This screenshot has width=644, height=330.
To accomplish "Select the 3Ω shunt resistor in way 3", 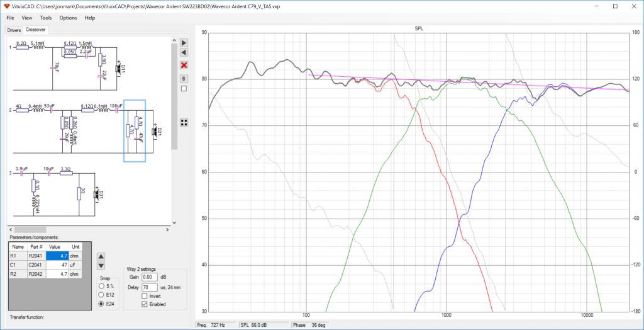I will click(79, 193).
